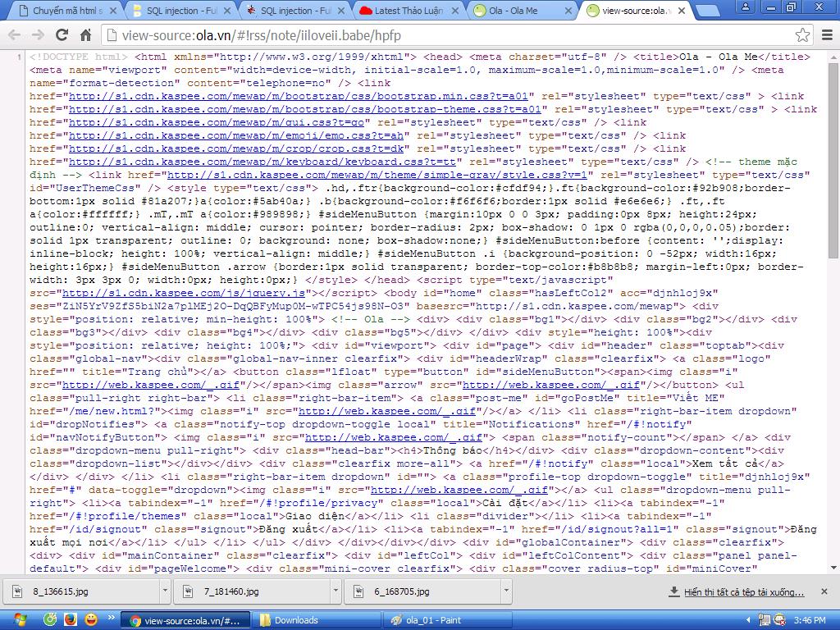Expand options arrow for 8_136615.jpg download
The height and width of the screenshot is (630, 840).
(165, 591)
